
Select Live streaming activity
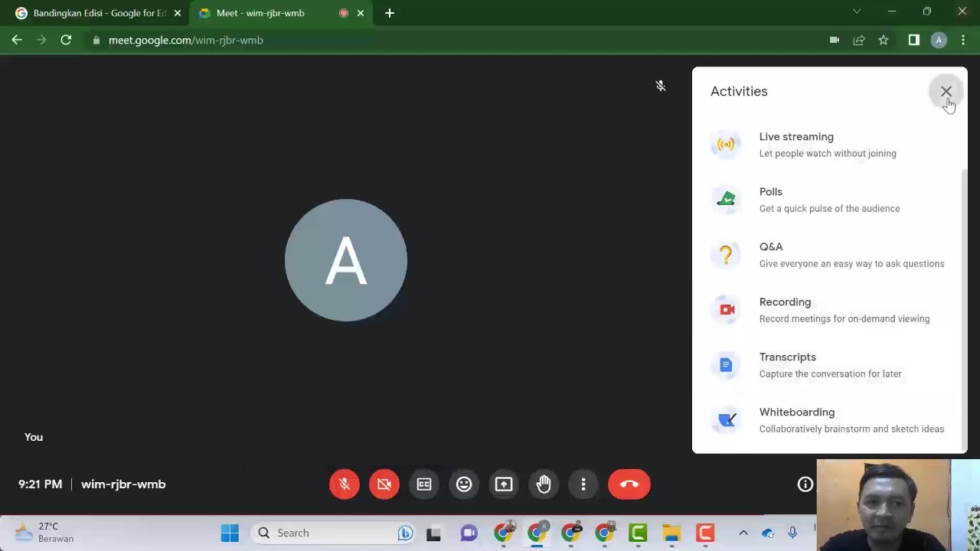pyautogui.click(x=828, y=145)
